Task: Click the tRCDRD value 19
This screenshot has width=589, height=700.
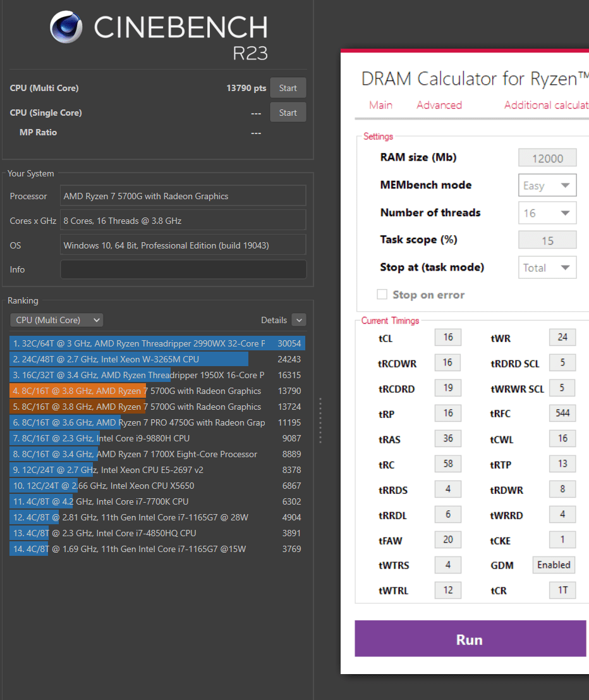Action: click(447, 388)
